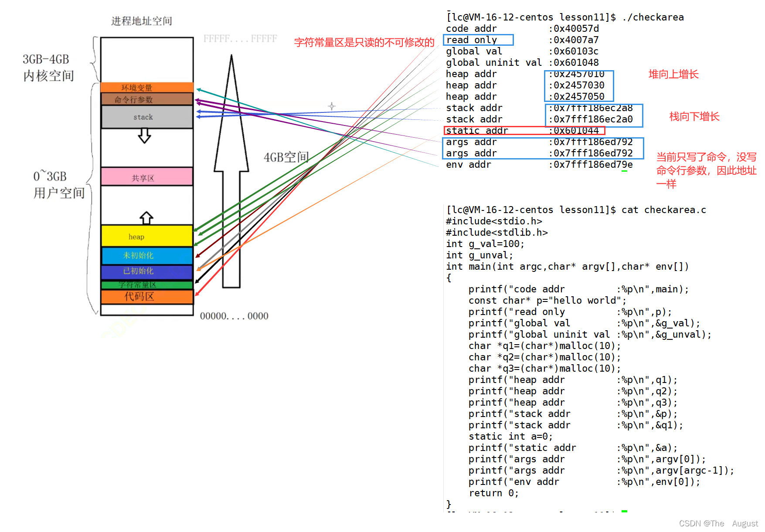Click the int main function signature line

[x=568, y=266]
